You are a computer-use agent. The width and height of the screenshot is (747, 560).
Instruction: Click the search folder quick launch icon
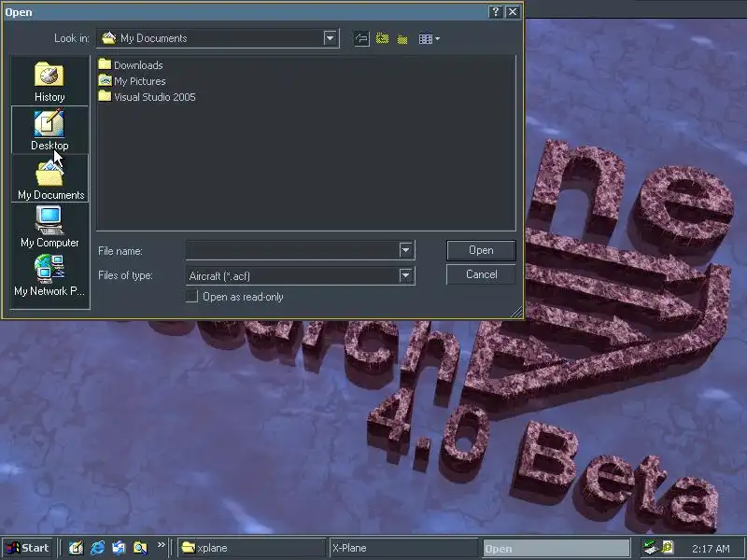point(140,548)
